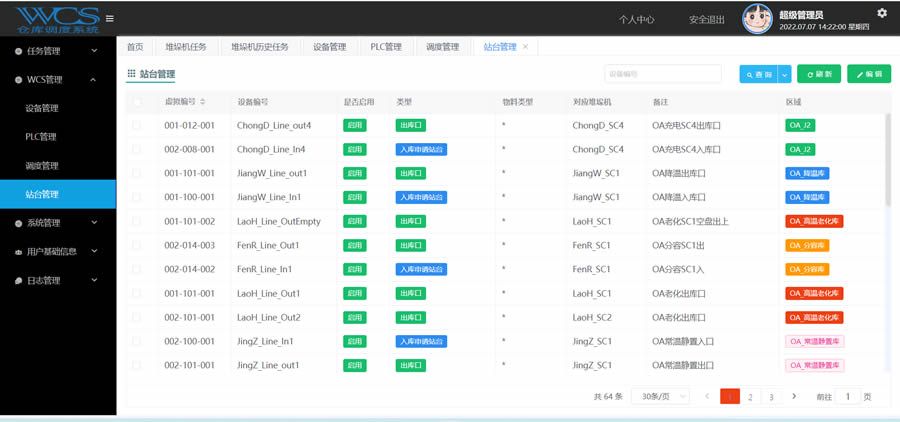Close the 站台管理 tab with the x
This screenshot has height=422, width=900.
pyautogui.click(x=525, y=47)
